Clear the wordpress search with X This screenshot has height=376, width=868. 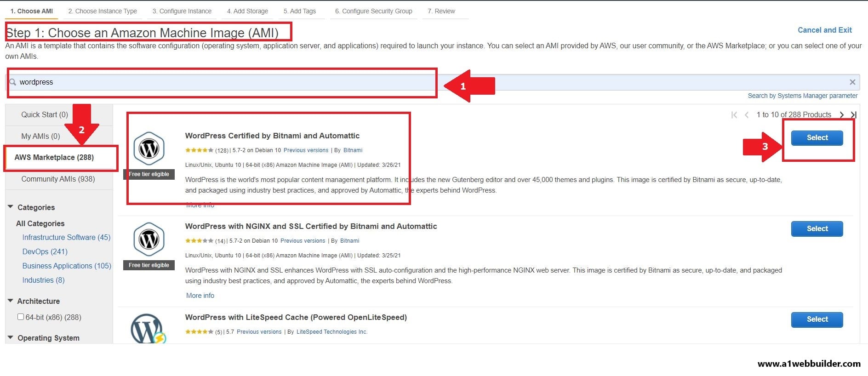(852, 82)
